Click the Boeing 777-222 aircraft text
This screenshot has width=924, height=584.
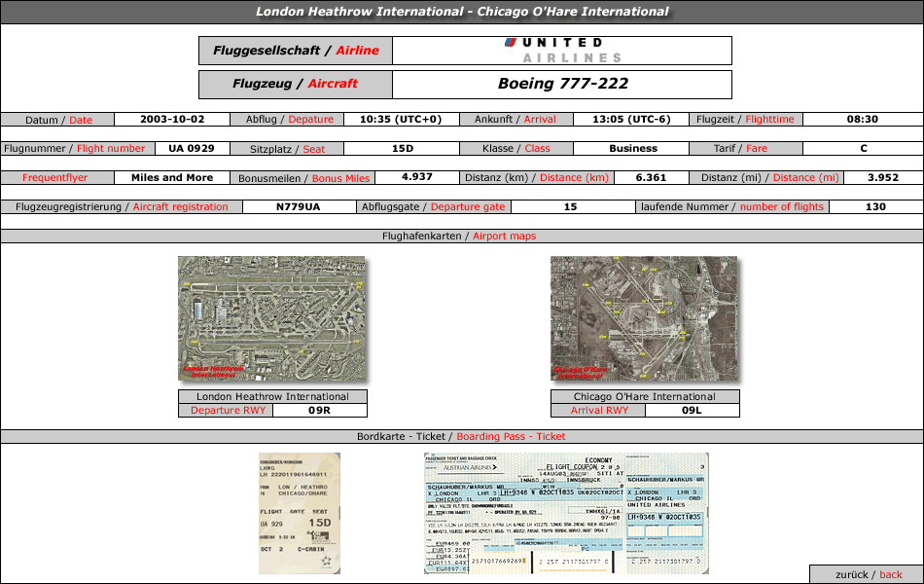pyautogui.click(x=562, y=84)
